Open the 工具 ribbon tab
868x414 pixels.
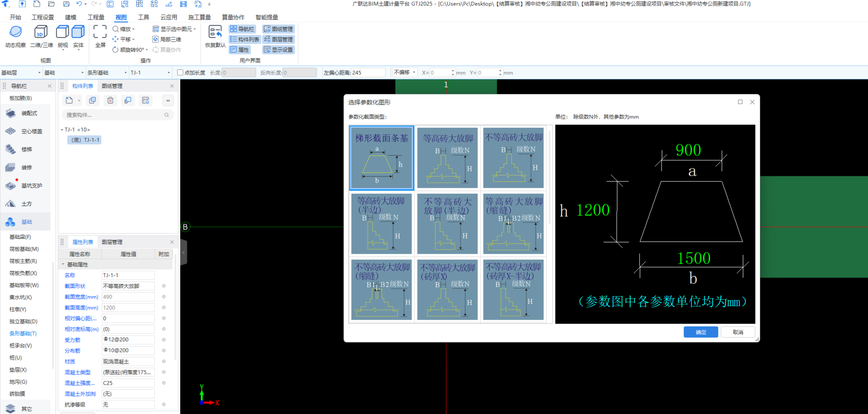(143, 17)
